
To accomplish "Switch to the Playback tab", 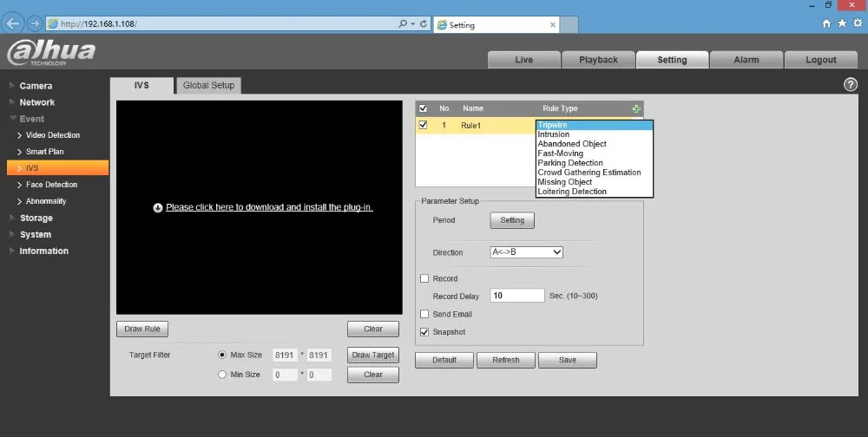I will (x=598, y=60).
